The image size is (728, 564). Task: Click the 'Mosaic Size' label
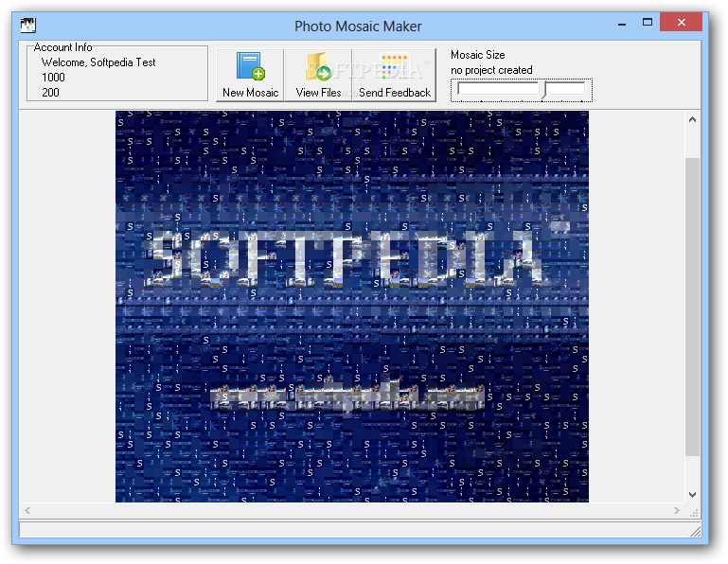(x=478, y=55)
